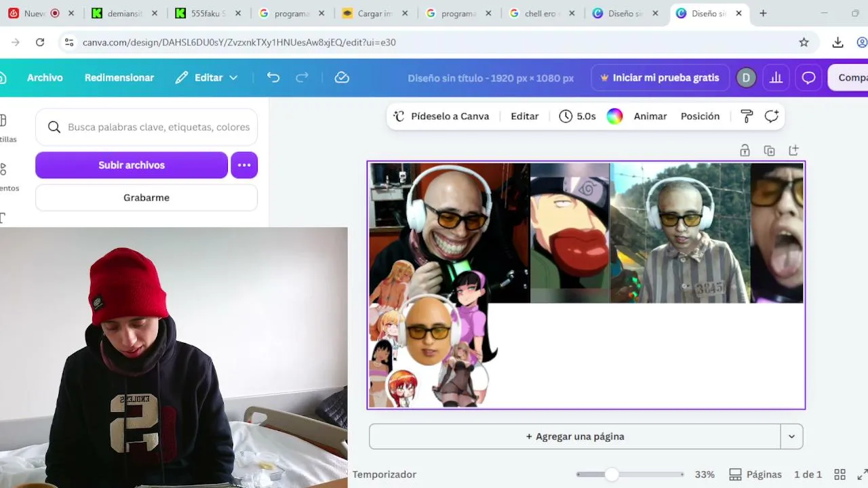Duplicate the page
Screen dimensions: 868x488
pos(769,150)
